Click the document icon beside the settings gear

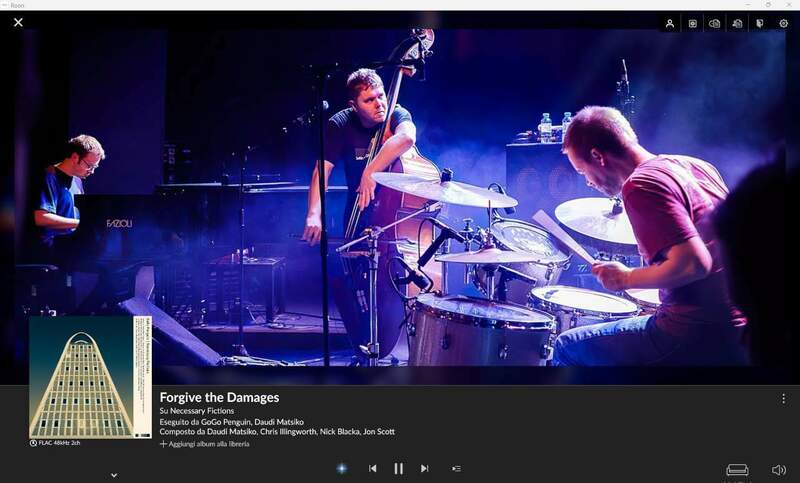pos(760,23)
